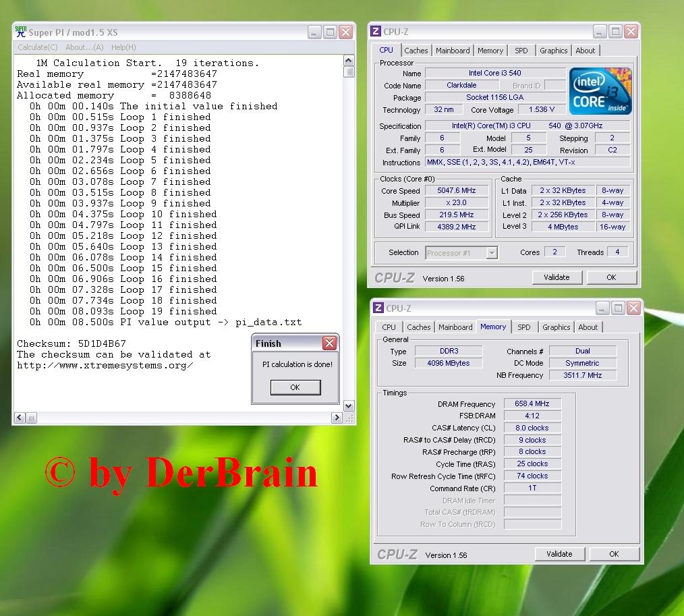The width and height of the screenshot is (684, 616).
Task: Minimize the Super PI window
Action: 314,32
